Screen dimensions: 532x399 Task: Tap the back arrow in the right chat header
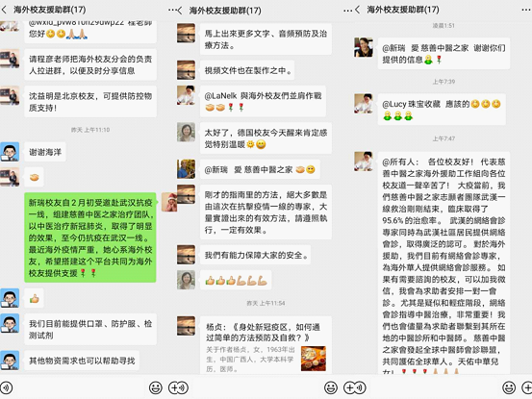pyautogui.click(x=357, y=10)
